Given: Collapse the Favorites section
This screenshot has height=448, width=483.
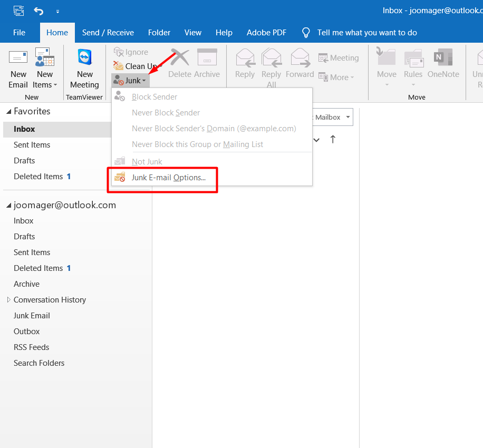Looking at the screenshot, I should pyautogui.click(x=8, y=112).
